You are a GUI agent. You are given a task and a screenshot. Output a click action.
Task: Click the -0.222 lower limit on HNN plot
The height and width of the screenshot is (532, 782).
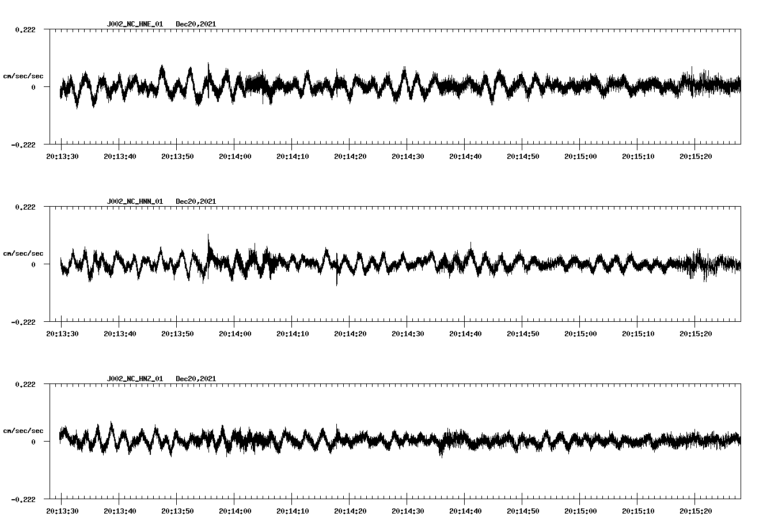(x=23, y=322)
